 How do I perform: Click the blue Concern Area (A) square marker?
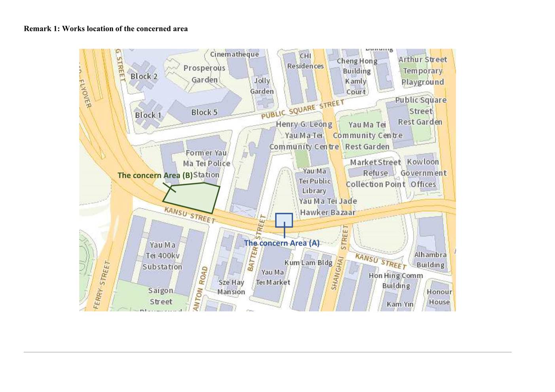click(284, 220)
